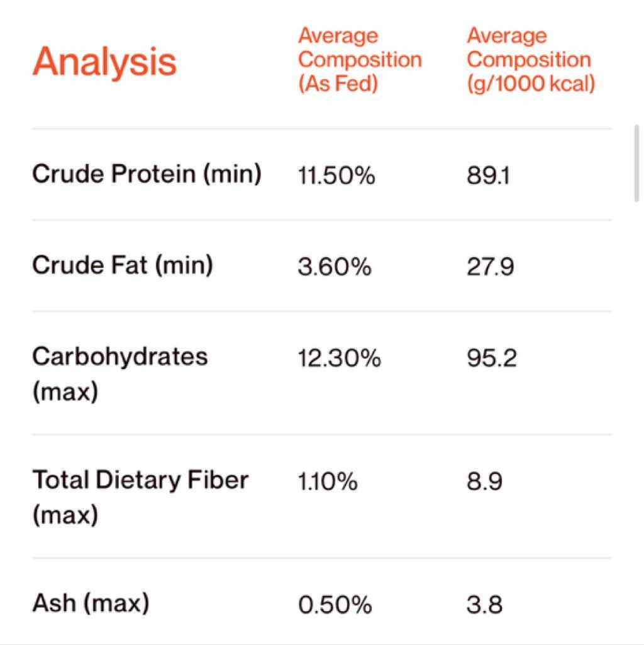Click the (As Fed) text in column header
Viewport: 644px width, 645px height.
click(338, 84)
